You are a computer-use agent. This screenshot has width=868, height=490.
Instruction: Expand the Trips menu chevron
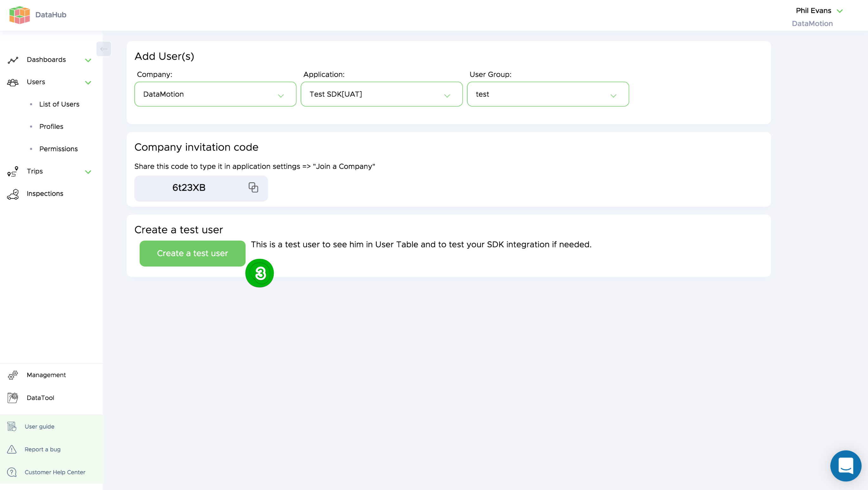(88, 172)
